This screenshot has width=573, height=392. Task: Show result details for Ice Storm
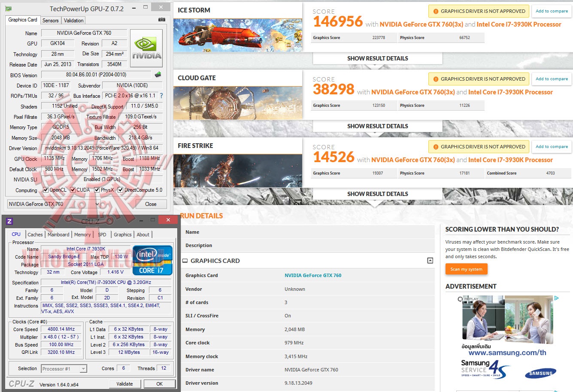378,58
